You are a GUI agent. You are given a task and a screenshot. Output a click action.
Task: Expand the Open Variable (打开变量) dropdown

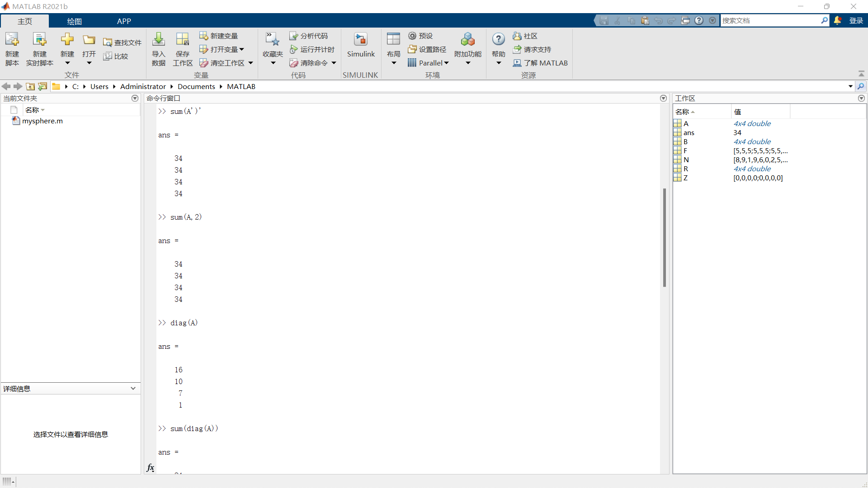pyautogui.click(x=241, y=49)
